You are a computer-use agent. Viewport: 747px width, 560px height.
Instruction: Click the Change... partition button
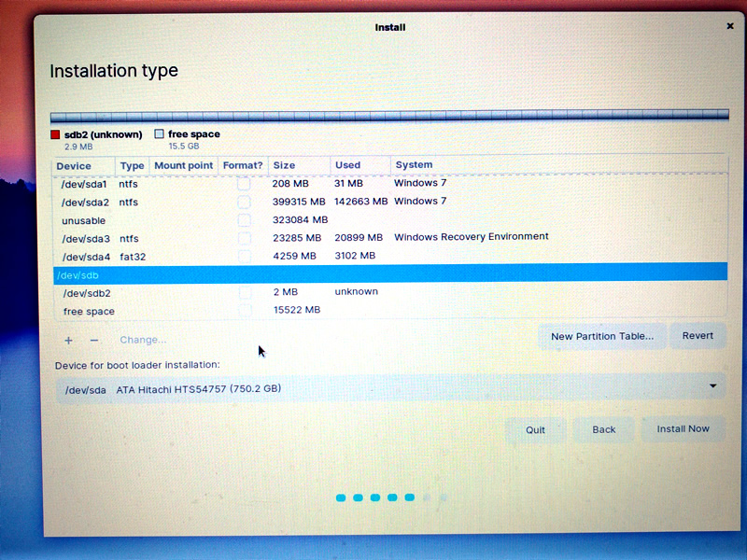143,340
